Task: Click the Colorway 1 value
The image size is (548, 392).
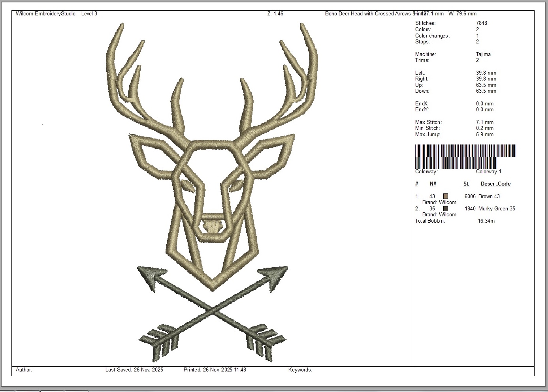Action: (x=488, y=171)
